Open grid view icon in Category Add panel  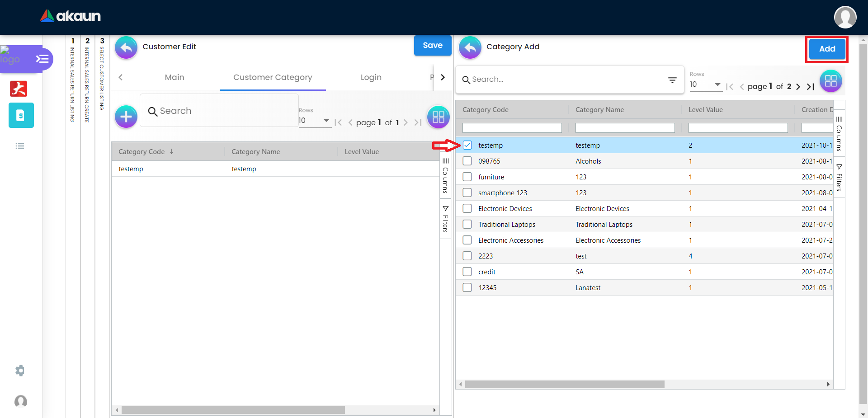pos(830,81)
